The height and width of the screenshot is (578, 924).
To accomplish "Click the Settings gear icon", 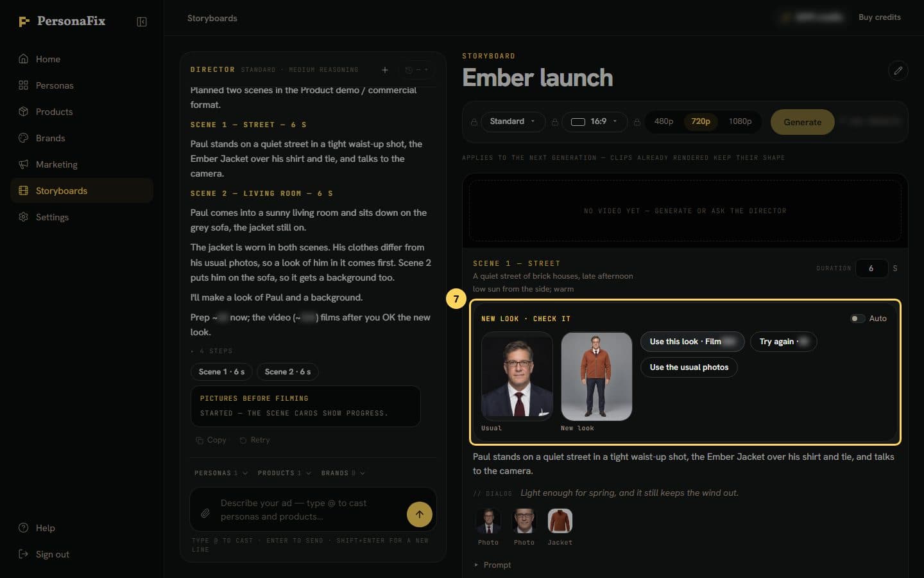I will coord(24,217).
